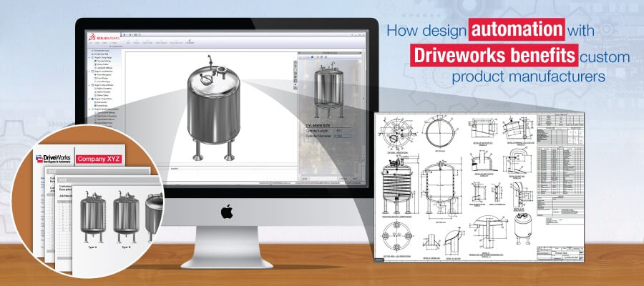Screen dimensions: 644x286
Task: Open Define Constants in the task tree
Action: click(x=104, y=89)
